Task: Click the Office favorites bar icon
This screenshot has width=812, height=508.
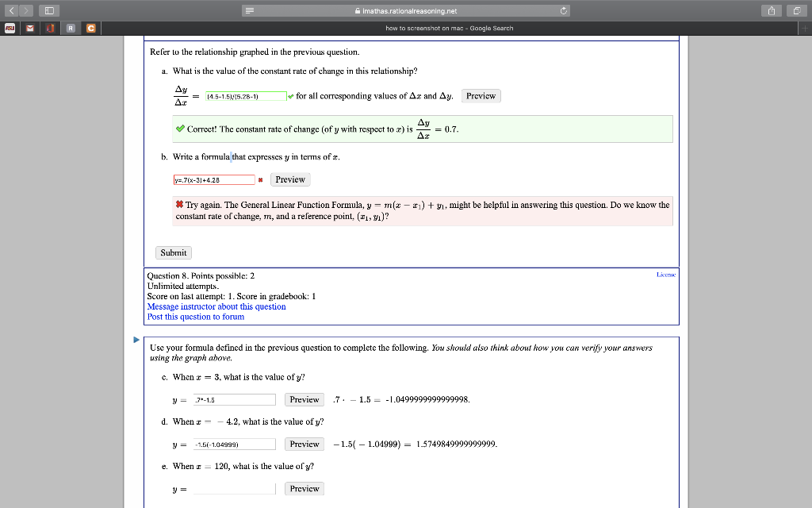Action: click(x=49, y=28)
